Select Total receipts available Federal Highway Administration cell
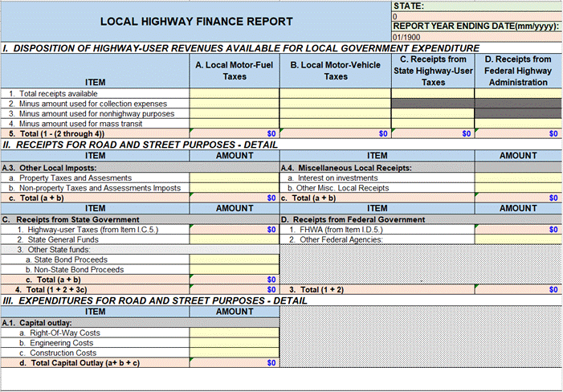Image resolution: width=563 pixels, height=392 pixels. point(519,93)
